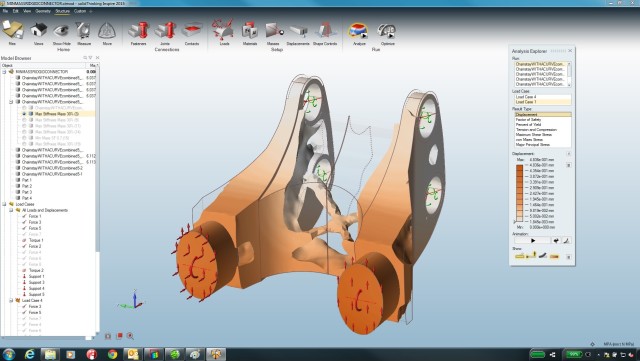
Task: Toggle Force 5 under Load Case 4
Action: tap(24, 312)
